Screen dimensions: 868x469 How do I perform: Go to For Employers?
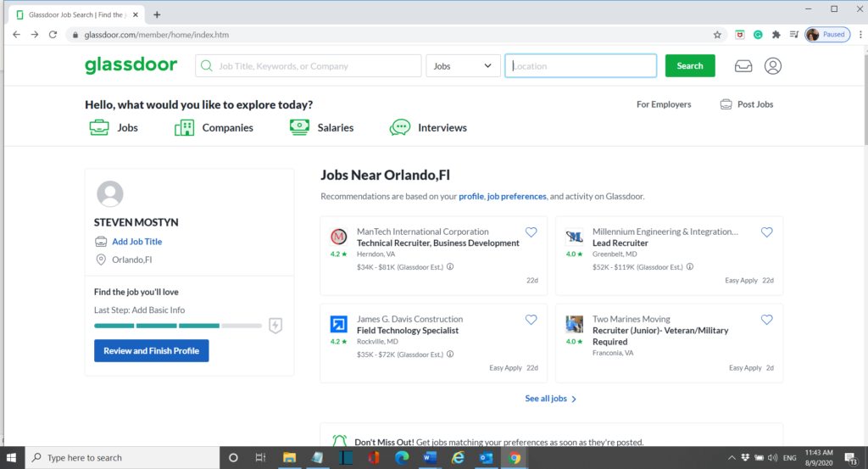664,104
